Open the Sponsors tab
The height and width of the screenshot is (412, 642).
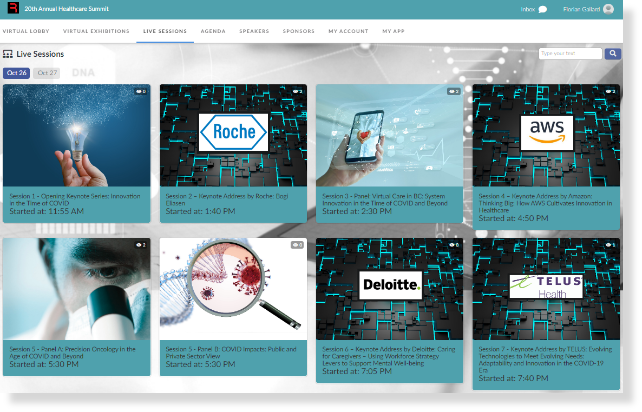pyautogui.click(x=298, y=31)
